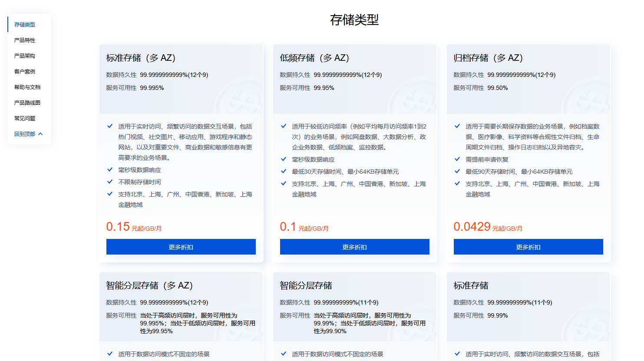The height and width of the screenshot is (361, 644).
Task: Open 产品架构 from the side menu
Action: (x=25, y=56)
